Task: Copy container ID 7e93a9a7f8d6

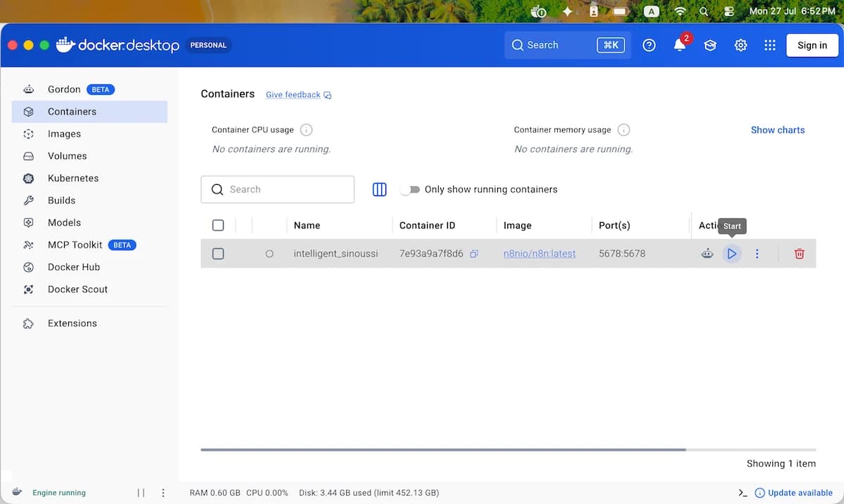Action: click(474, 254)
